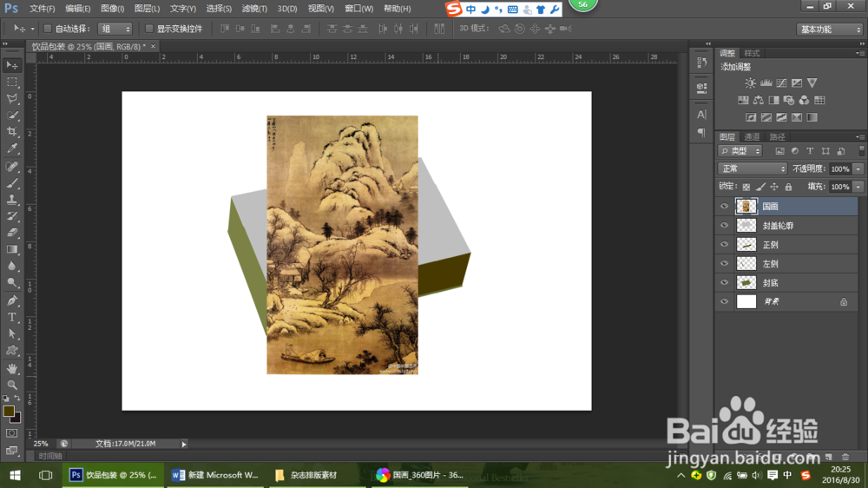This screenshot has width=868, height=488.
Task: Switch to the 通道 tab
Action: tap(752, 137)
